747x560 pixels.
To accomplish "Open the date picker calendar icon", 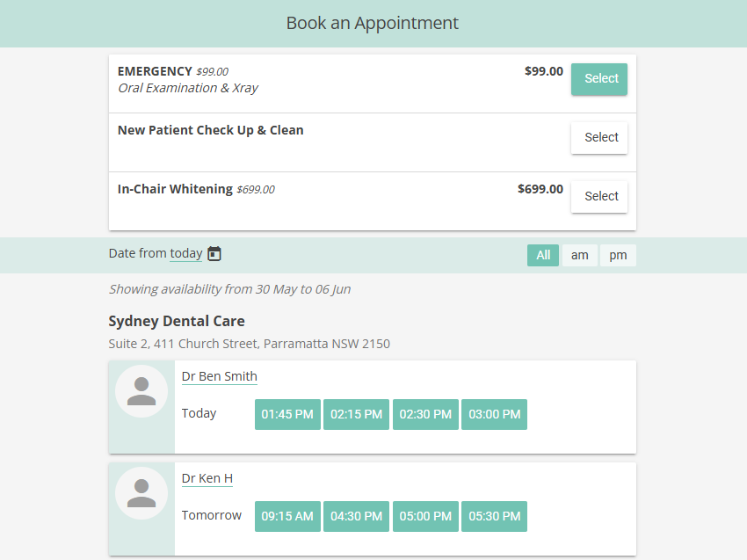I will tap(214, 252).
